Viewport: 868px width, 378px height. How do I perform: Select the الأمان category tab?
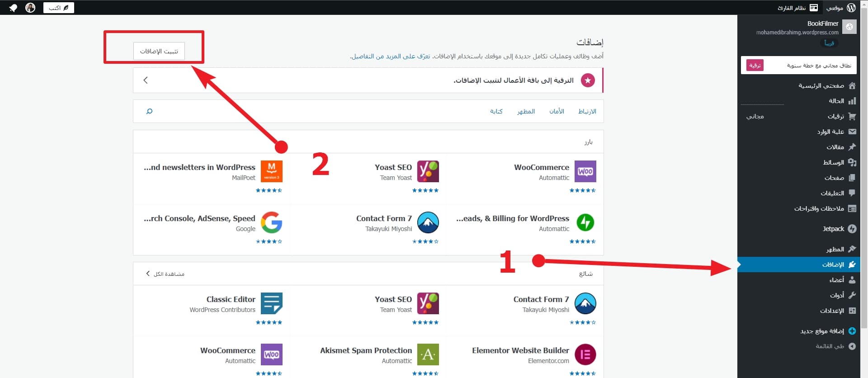[557, 111]
